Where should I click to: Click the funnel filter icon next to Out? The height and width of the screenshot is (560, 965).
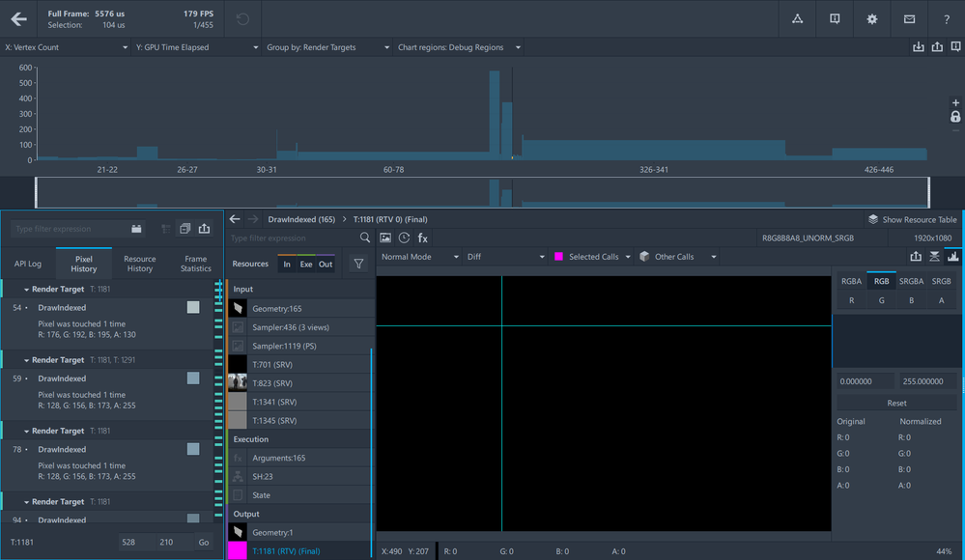(358, 264)
